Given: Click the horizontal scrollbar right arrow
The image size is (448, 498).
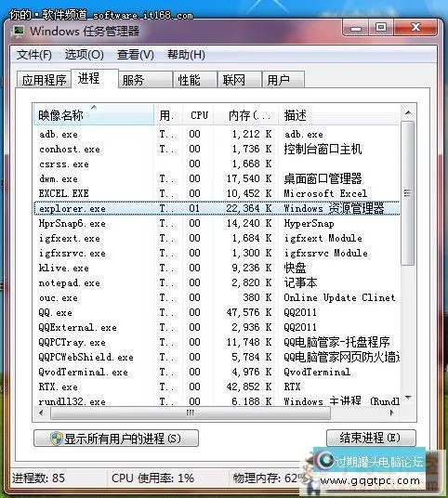Looking at the screenshot, I should (391, 413).
